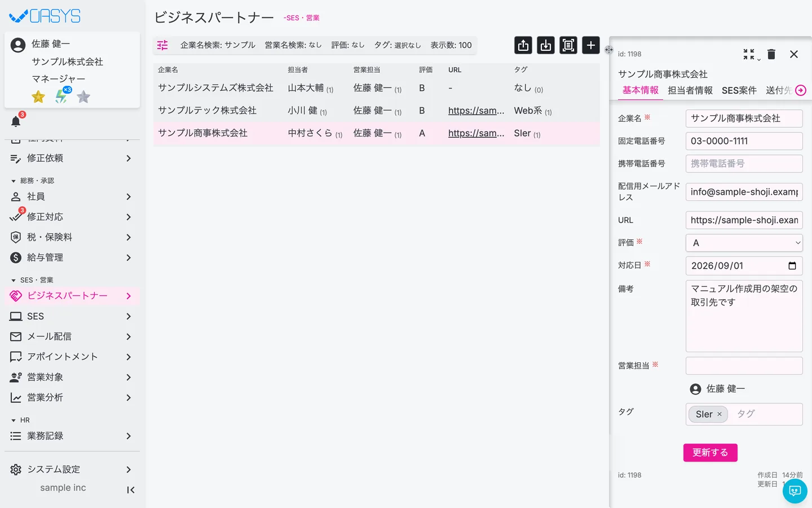The height and width of the screenshot is (508, 812).
Task: Remove the SIer tag with its x
Action: [720, 414]
